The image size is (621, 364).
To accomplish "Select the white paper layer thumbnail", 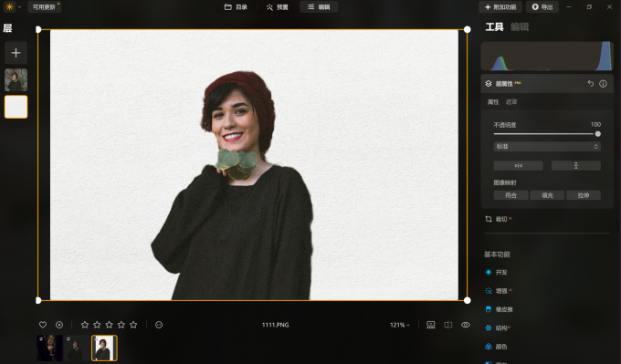I will [x=16, y=107].
